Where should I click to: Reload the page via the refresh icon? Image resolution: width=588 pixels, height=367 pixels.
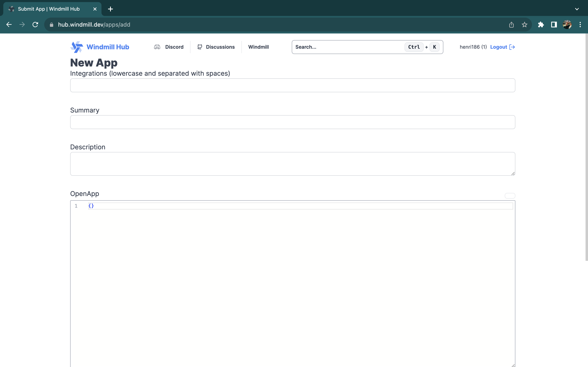(35, 25)
